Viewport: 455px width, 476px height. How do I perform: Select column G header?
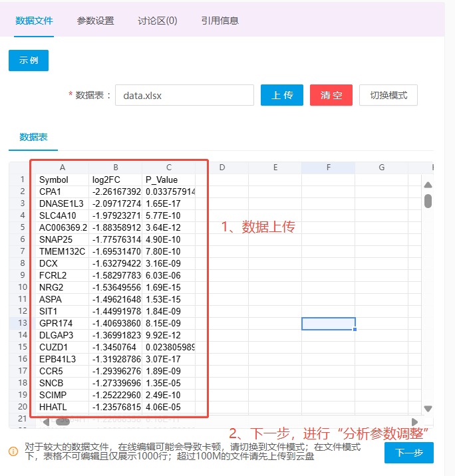(x=382, y=168)
